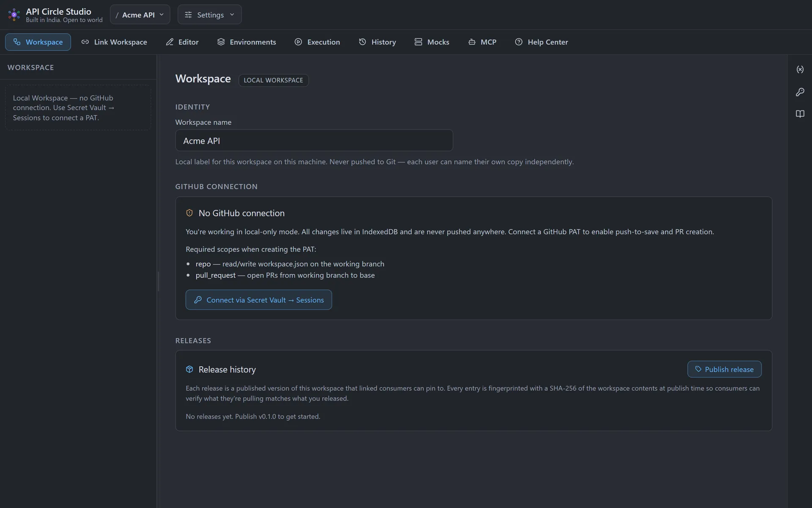Click the Publish release button
This screenshot has height=508, width=812.
click(x=724, y=369)
